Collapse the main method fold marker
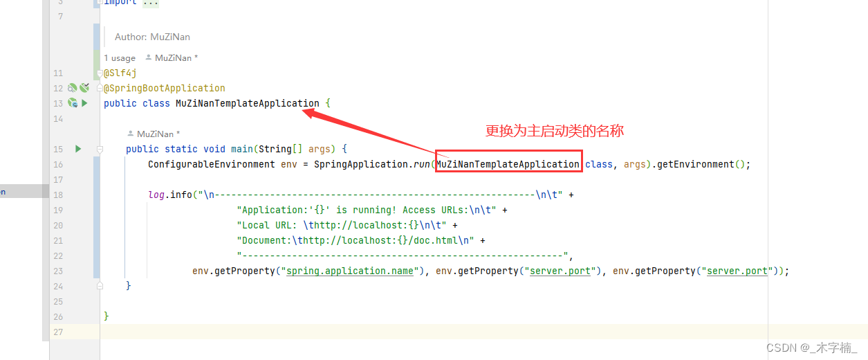 tap(100, 149)
